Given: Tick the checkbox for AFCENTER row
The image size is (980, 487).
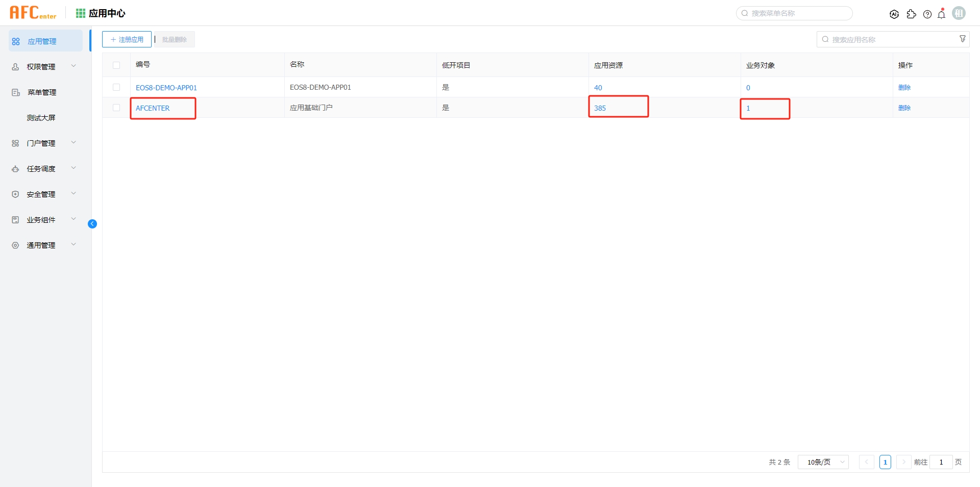Looking at the screenshot, I should point(116,108).
